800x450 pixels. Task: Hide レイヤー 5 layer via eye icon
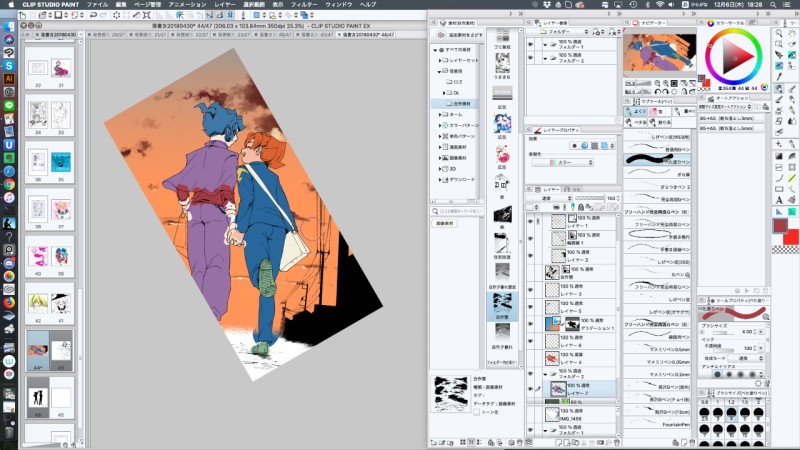pyautogui.click(x=531, y=307)
